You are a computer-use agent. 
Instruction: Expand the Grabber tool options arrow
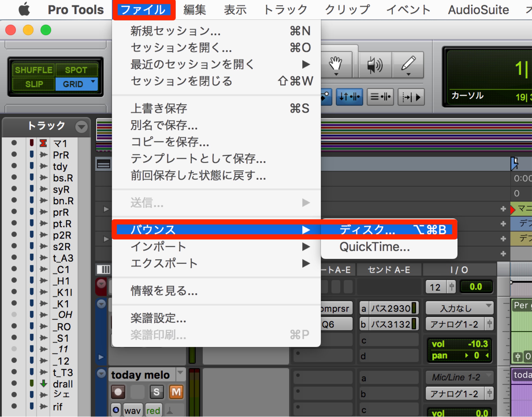pyautogui.click(x=336, y=74)
